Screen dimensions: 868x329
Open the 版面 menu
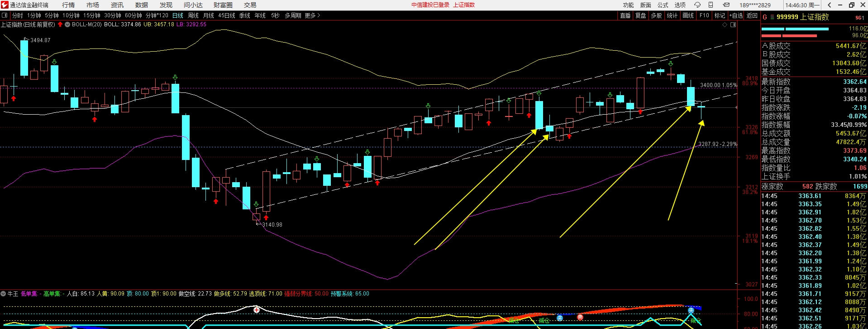coord(645,5)
